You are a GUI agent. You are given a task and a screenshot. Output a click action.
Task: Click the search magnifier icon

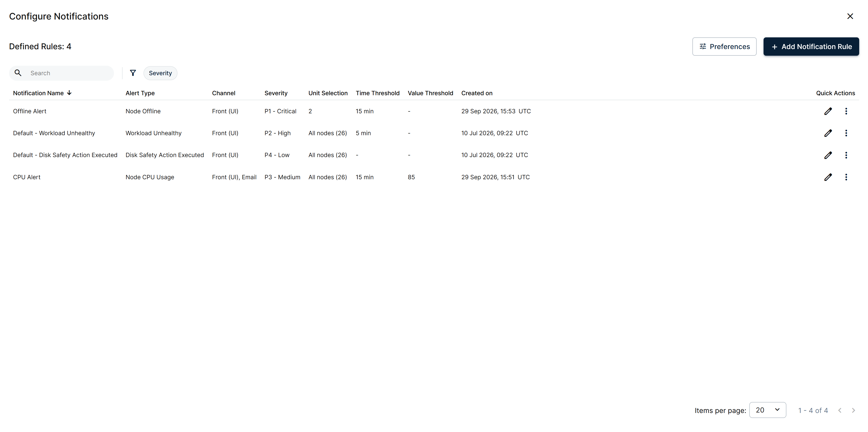pos(18,73)
